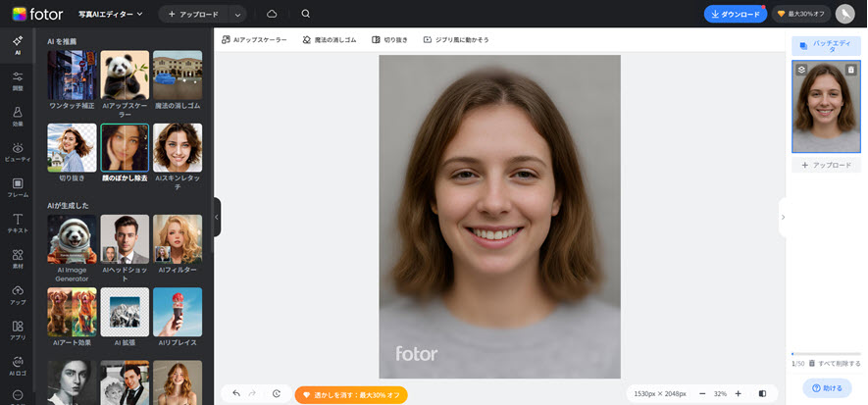Click the layers icon on the thumbnail
The image size is (868, 405).
click(x=801, y=70)
